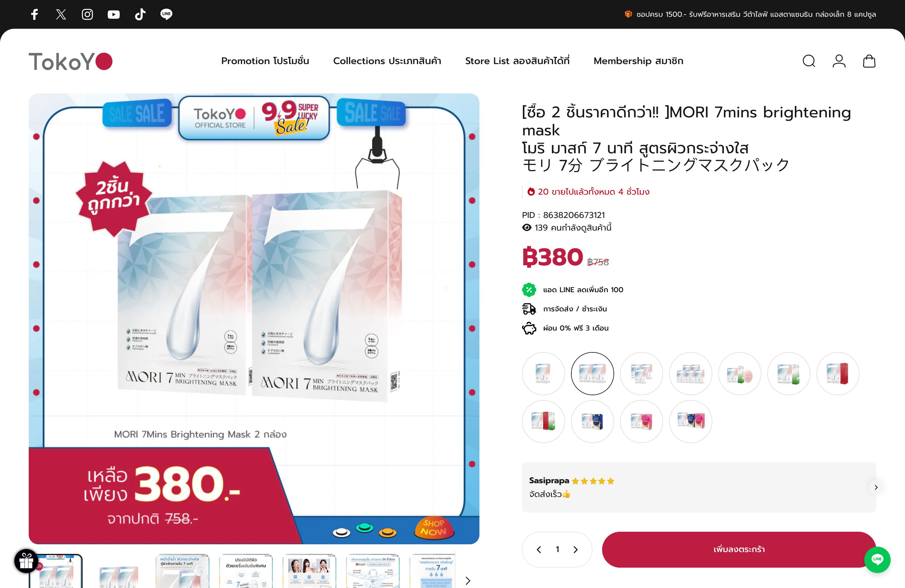The height and width of the screenshot is (588, 905).
Task: Increase quantity with the right arrow
Action: pos(575,550)
